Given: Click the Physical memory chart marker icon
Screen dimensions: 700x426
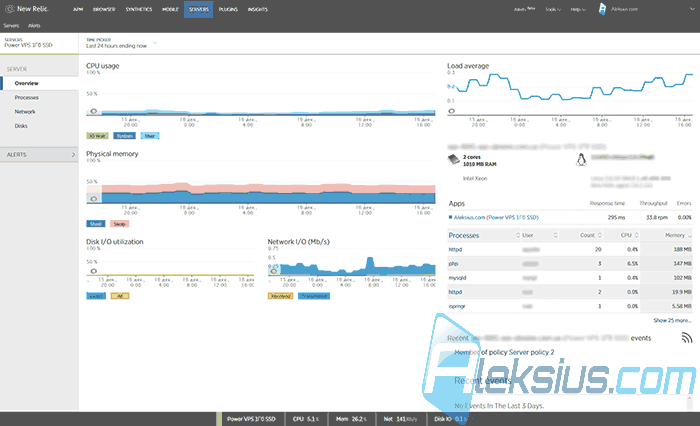Looking at the screenshot, I should [x=93, y=199].
